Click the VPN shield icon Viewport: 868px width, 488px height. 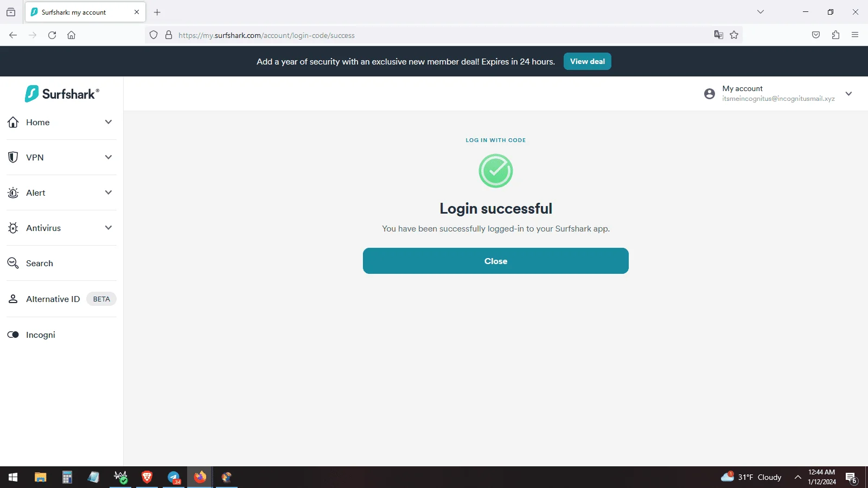pos(13,158)
